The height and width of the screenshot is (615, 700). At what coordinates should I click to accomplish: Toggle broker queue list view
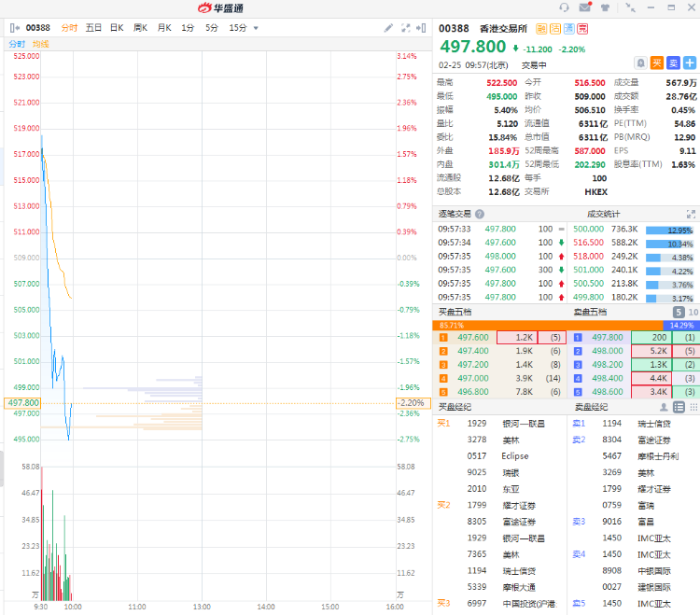tap(679, 407)
